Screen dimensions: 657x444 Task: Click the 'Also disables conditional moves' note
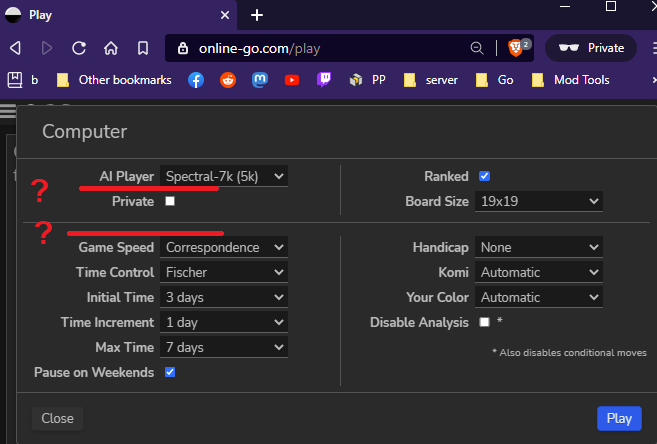pos(569,353)
